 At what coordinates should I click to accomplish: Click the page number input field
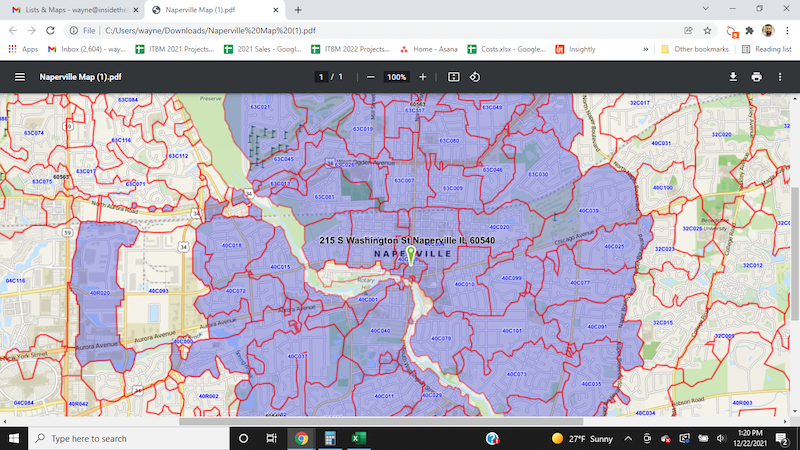click(321, 77)
